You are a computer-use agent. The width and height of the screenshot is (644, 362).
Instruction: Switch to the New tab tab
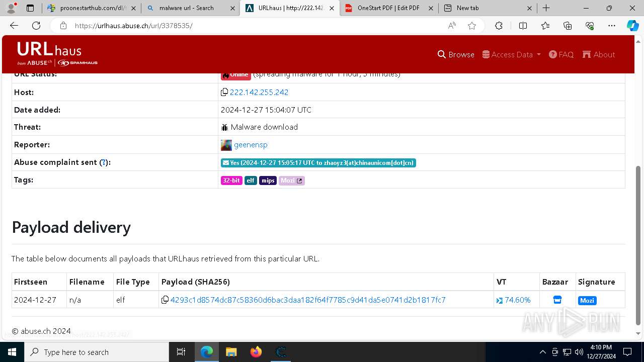(488, 8)
